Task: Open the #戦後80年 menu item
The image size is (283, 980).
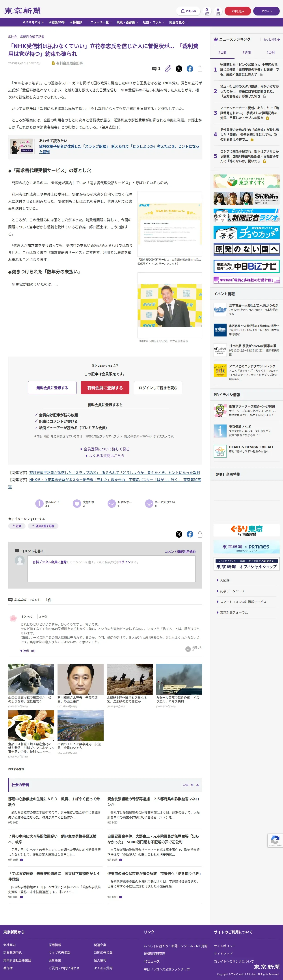Action: coord(57,23)
